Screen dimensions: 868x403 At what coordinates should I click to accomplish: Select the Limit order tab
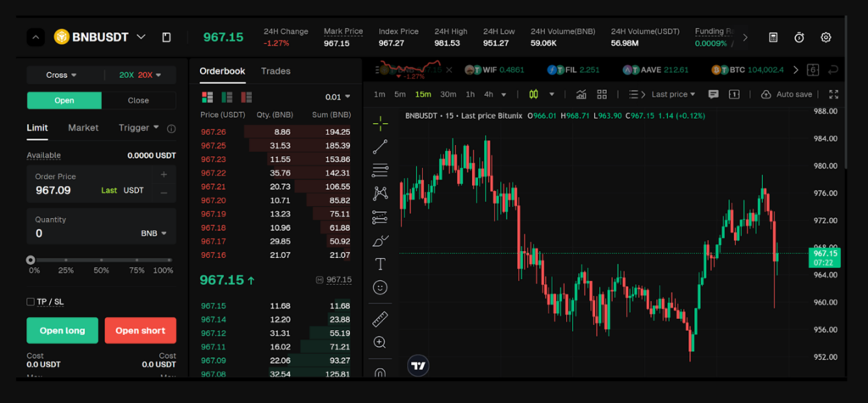37,127
